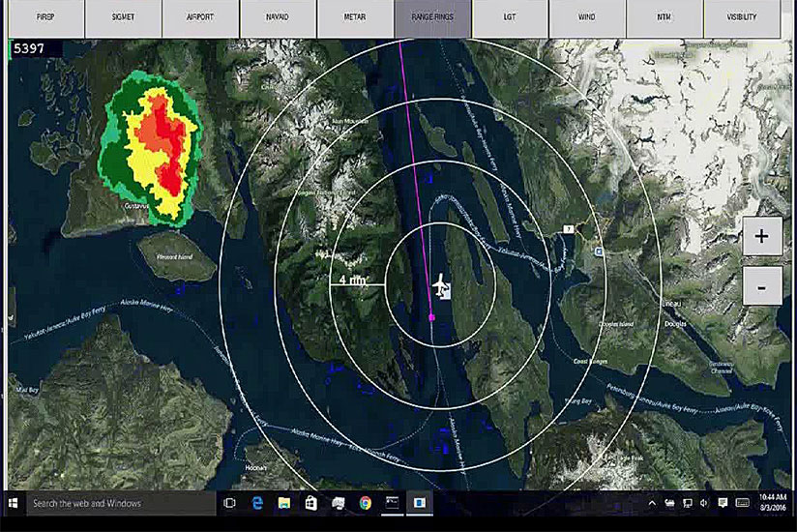Open the Action Center notifications icon
This screenshot has height=532, width=797.
tap(723, 503)
